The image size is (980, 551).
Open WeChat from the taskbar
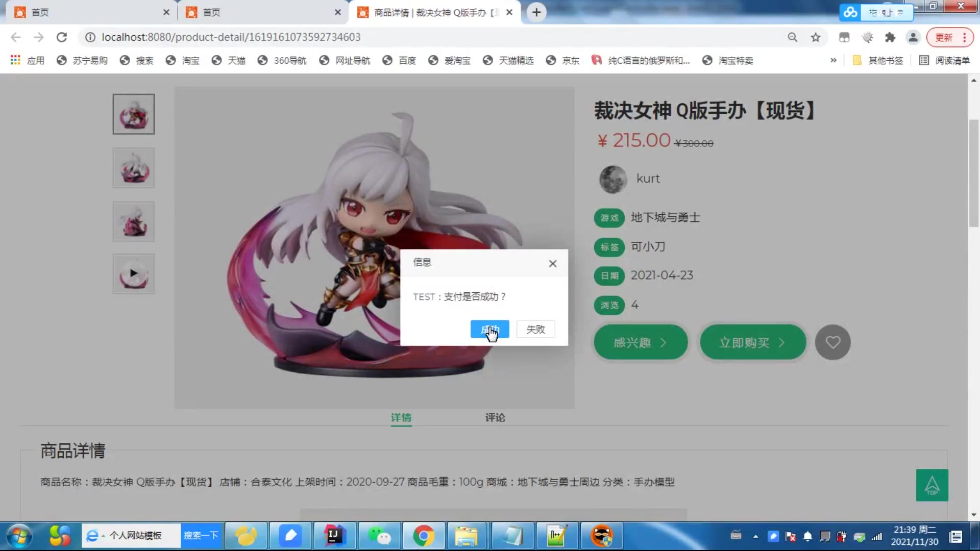click(379, 536)
